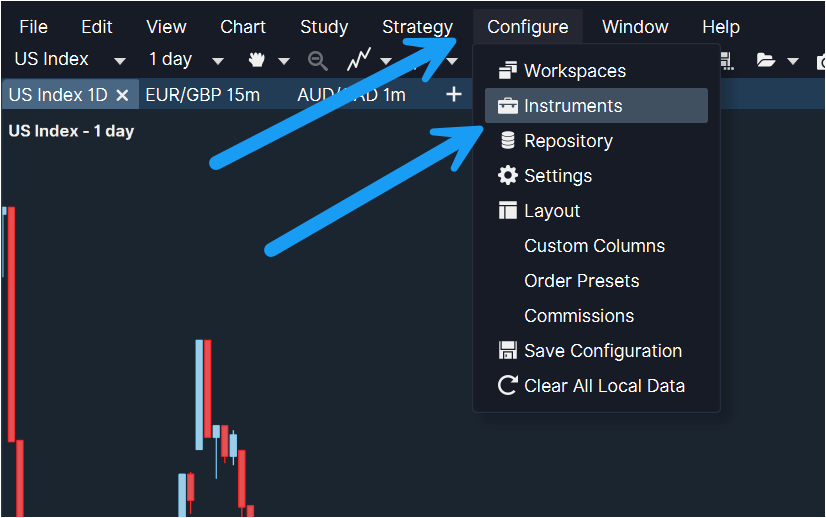Expand the US Index instrument dropdown
The image size is (826, 518).
[120, 61]
